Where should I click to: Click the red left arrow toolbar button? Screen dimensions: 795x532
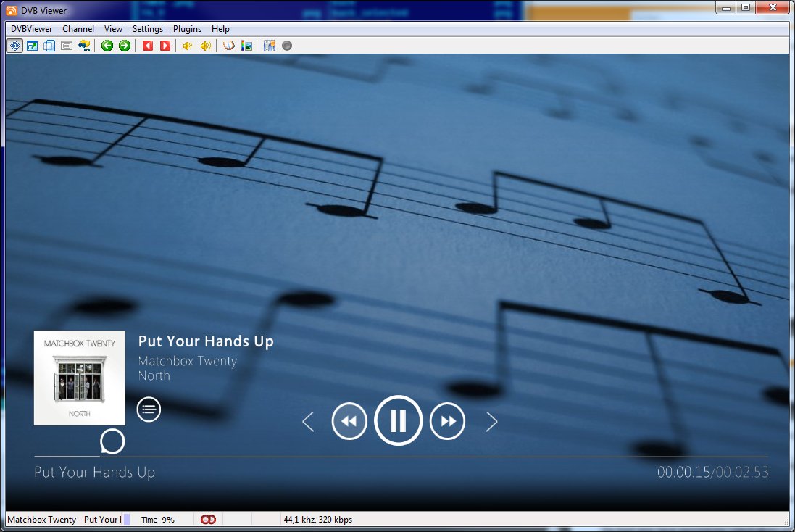pyautogui.click(x=148, y=46)
